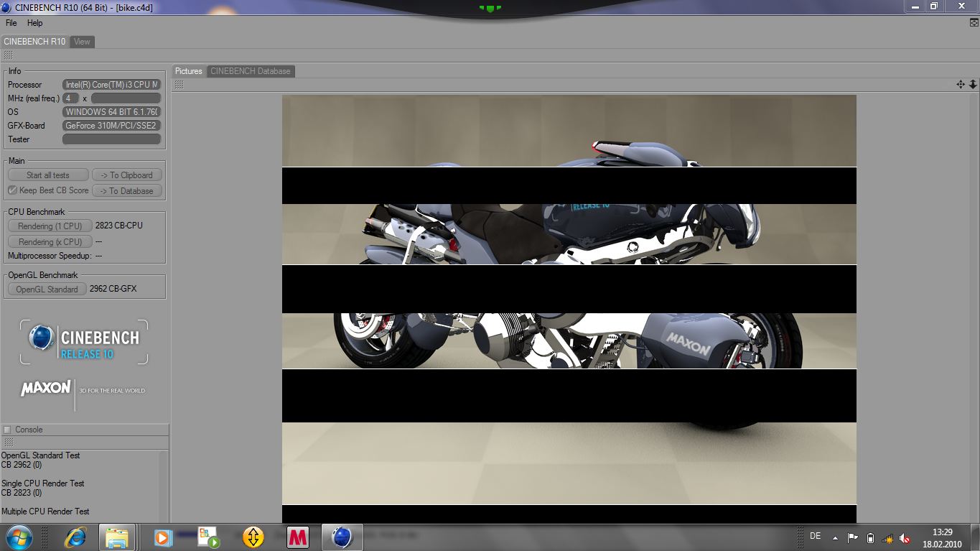This screenshot has width=980, height=551.
Task: Open Windows Media Player from the taskbar
Action: [163, 537]
